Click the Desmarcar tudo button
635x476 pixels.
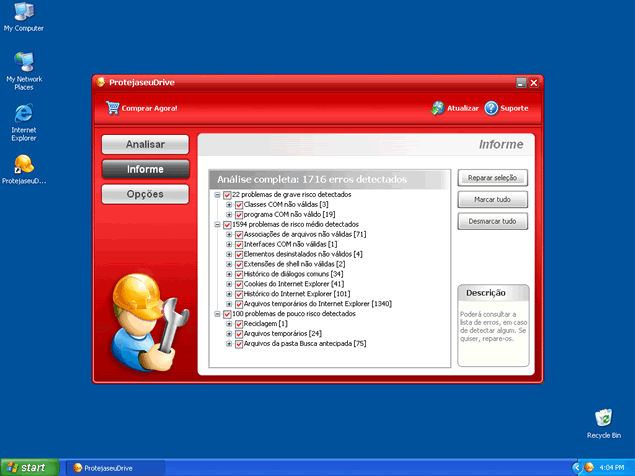pos(492,221)
